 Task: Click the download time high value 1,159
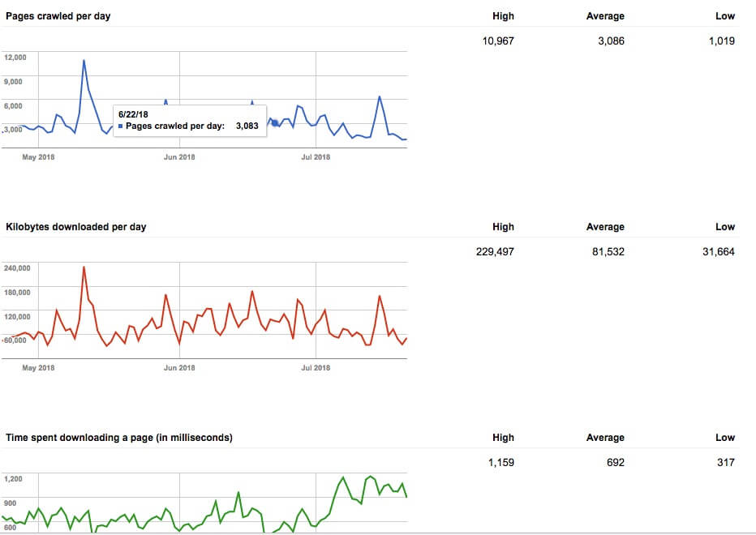(x=501, y=462)
